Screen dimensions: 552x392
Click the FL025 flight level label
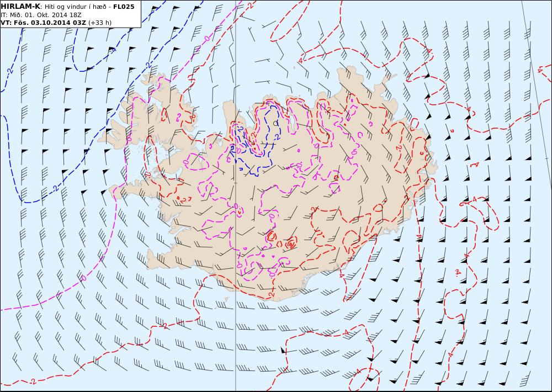(124, 7)
